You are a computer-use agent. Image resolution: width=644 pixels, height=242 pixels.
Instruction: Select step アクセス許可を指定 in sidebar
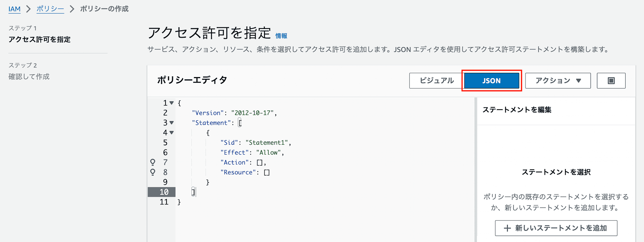[x=39, y=40]
